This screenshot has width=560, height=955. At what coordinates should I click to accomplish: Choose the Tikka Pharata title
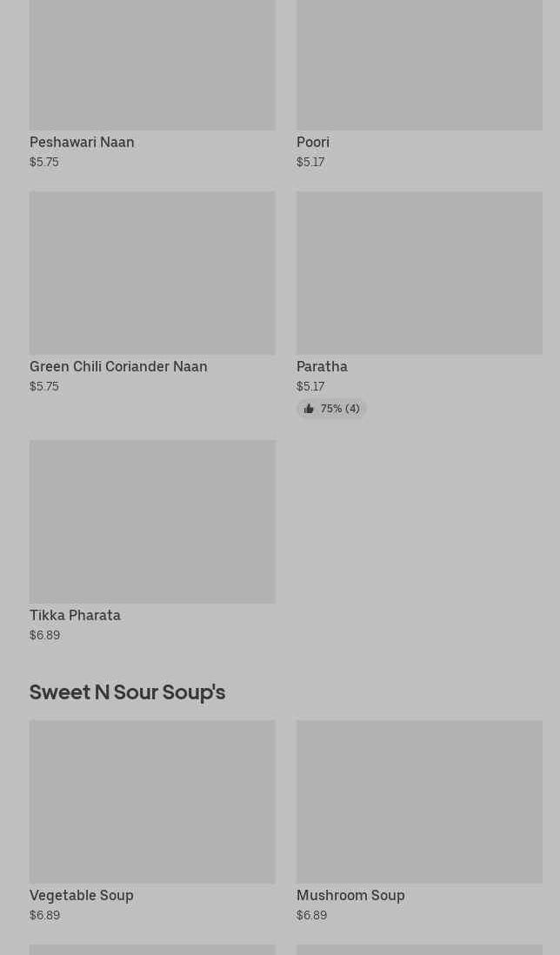[x=75, y=615]
